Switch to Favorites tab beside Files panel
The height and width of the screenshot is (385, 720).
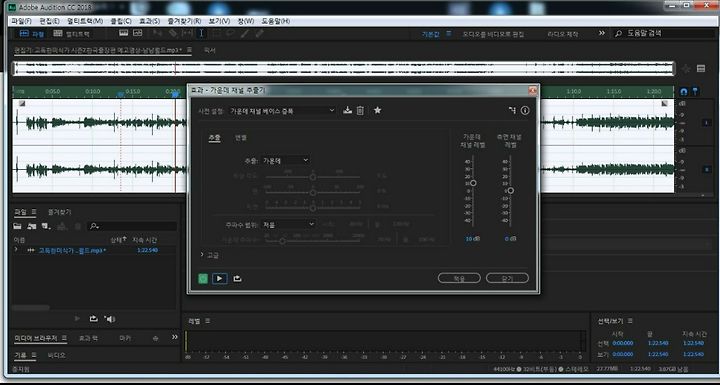[x=60, y=212]
